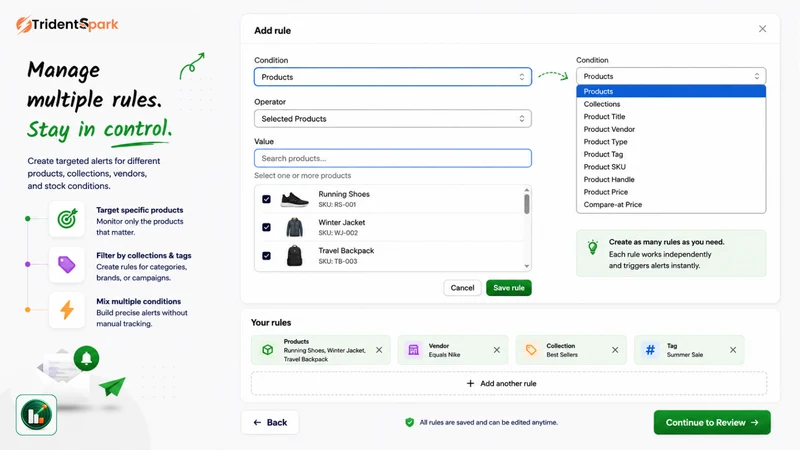Click the lightbulb tip icon
Viewport: 800px width, 450px height.
pos(592,247)
